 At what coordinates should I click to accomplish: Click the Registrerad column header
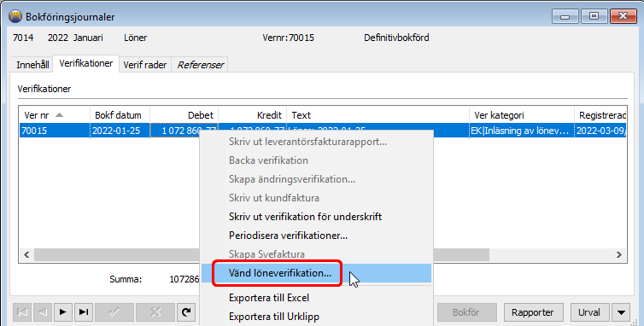click(x=600, y=115)
